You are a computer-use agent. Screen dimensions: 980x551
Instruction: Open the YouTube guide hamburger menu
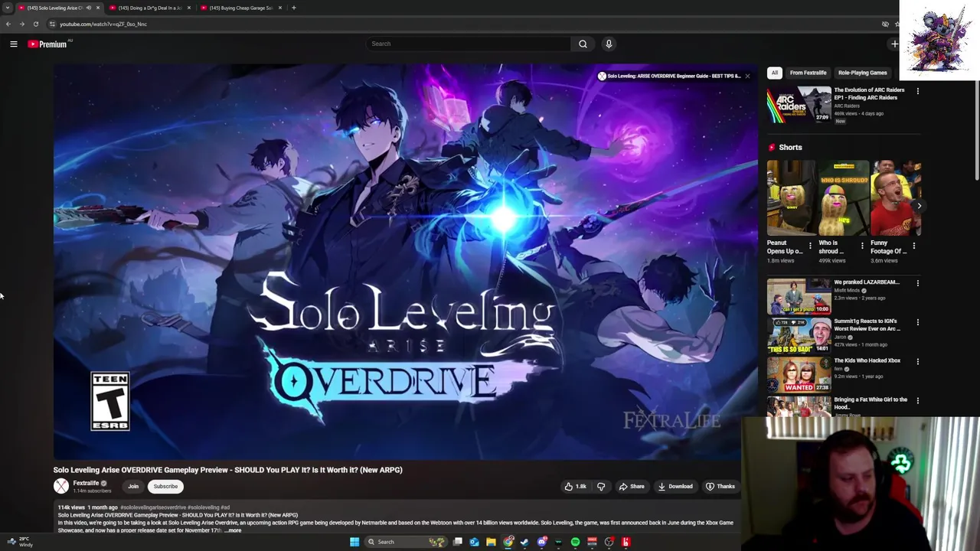tap(14, 44)
